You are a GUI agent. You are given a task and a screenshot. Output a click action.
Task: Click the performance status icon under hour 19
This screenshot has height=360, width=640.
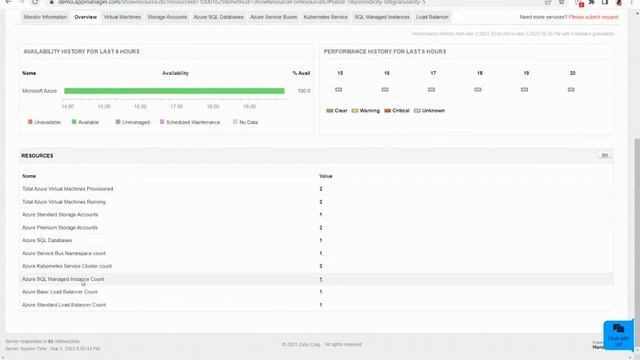524,89
